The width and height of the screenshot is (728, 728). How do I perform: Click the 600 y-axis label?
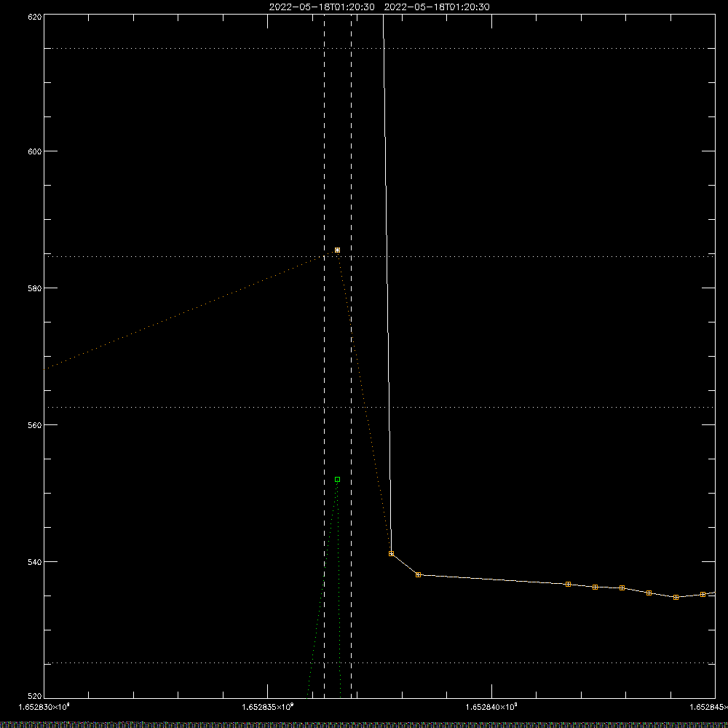35,151
